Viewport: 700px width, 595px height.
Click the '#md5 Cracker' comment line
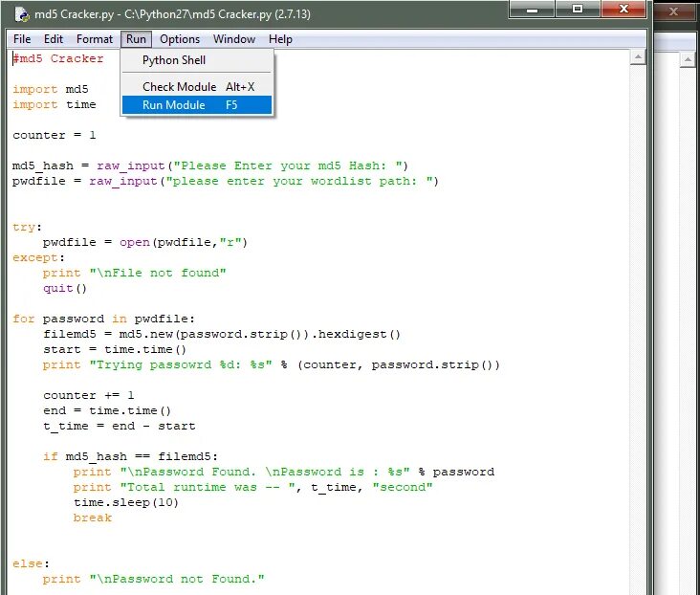[58, 58]
